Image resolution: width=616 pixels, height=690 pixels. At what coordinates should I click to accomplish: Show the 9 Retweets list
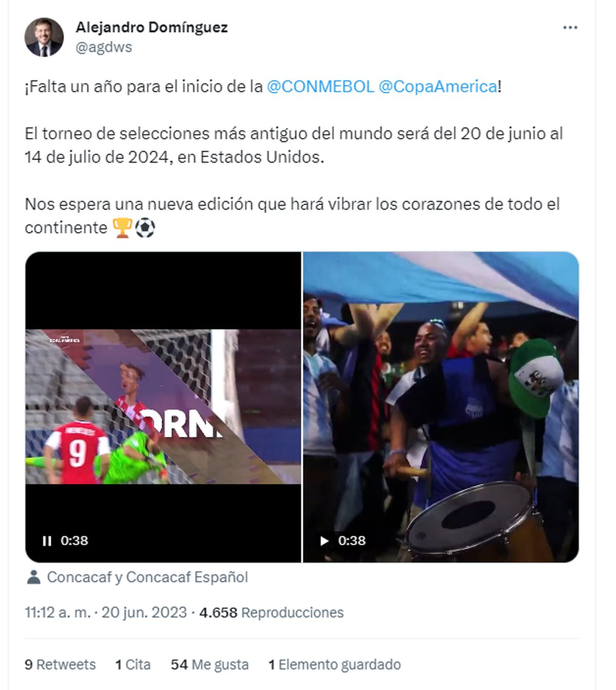click(x=60, y=665)
